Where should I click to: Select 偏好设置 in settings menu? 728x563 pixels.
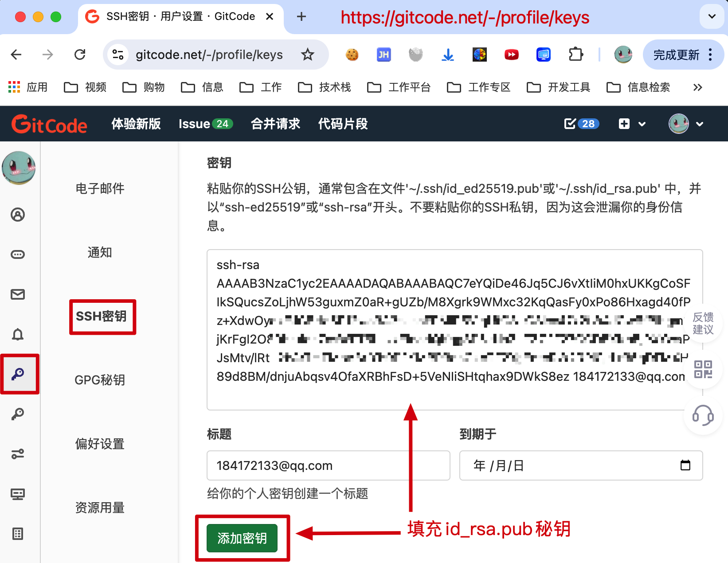[100, 444]
